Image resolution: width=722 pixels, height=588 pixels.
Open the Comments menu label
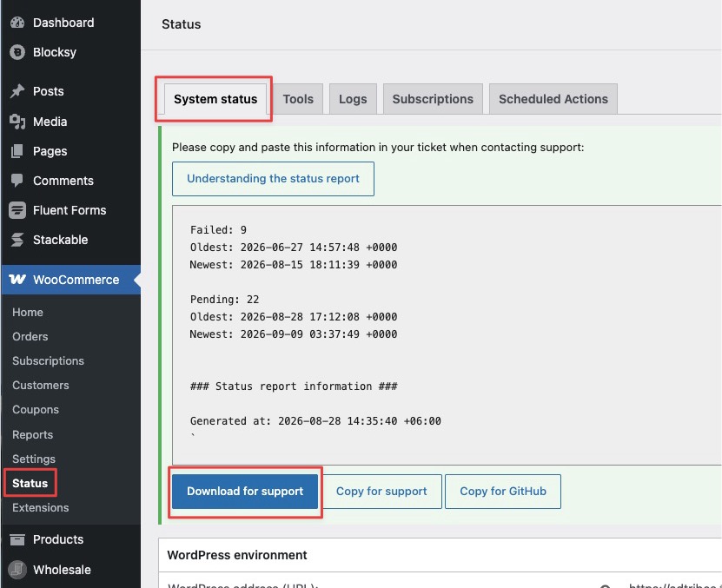pos(63,181)
